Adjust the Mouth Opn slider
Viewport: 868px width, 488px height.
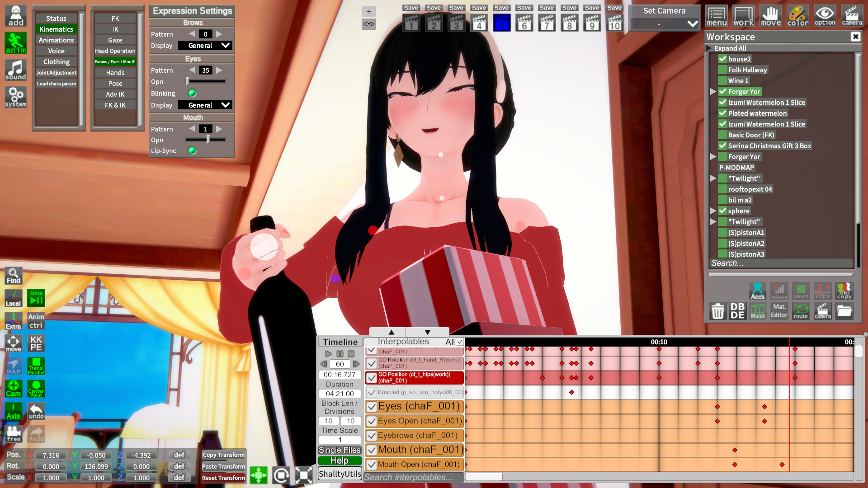pos(206,140)
